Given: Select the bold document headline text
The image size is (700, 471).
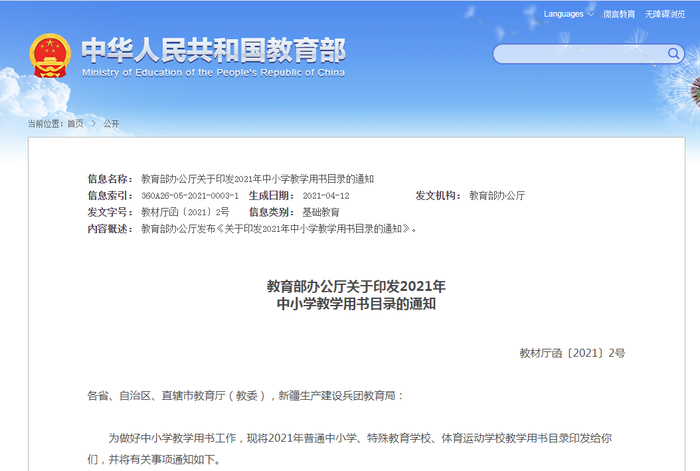Looking at the screenshot, I should 356,295.
